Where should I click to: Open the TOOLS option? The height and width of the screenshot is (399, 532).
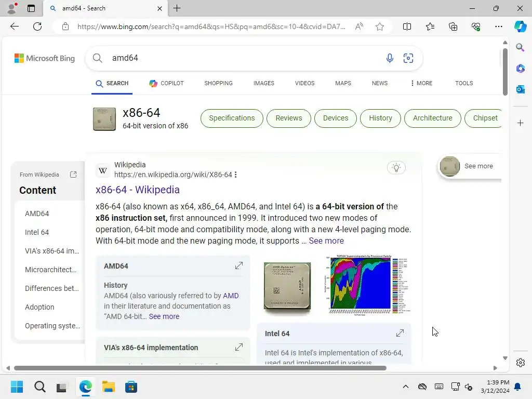[x=464, y=83]
